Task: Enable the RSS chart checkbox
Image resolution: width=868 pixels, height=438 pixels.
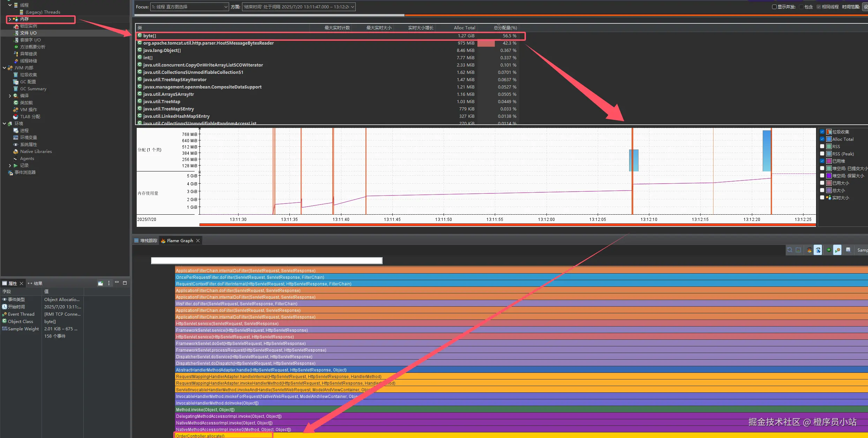Action: (822, 146)
